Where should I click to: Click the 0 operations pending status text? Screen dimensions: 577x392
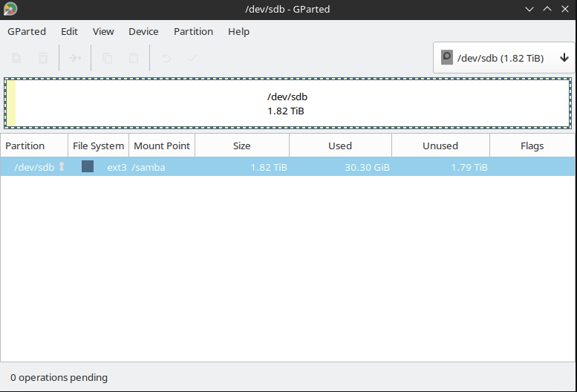(x=59, y=377)
